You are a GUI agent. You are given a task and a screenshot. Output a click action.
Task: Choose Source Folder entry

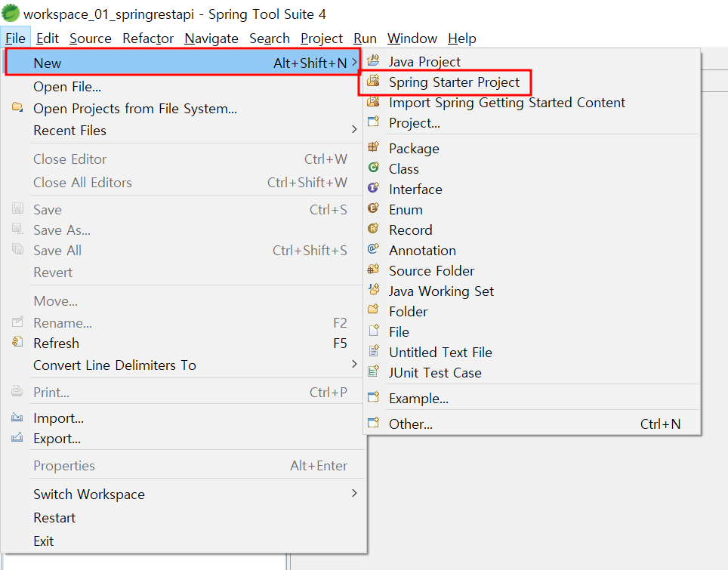(x=532, y=270)
